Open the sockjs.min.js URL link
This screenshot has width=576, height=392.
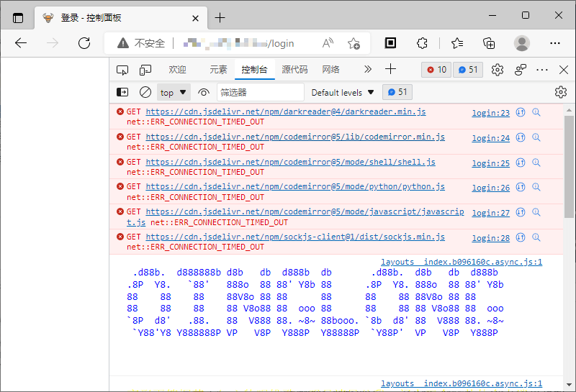click(x=295, y=237)
